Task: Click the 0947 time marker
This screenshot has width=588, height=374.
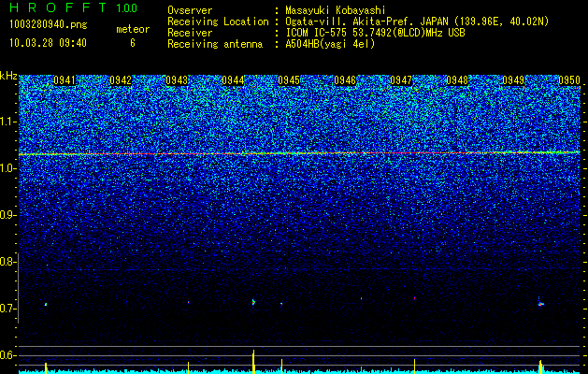Action: 401,80
